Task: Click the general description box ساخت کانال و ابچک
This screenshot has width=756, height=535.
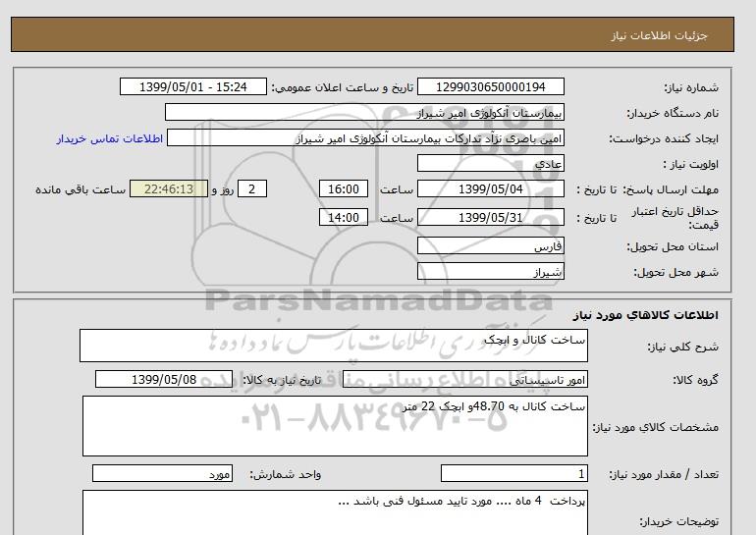Action: (334, 346)
